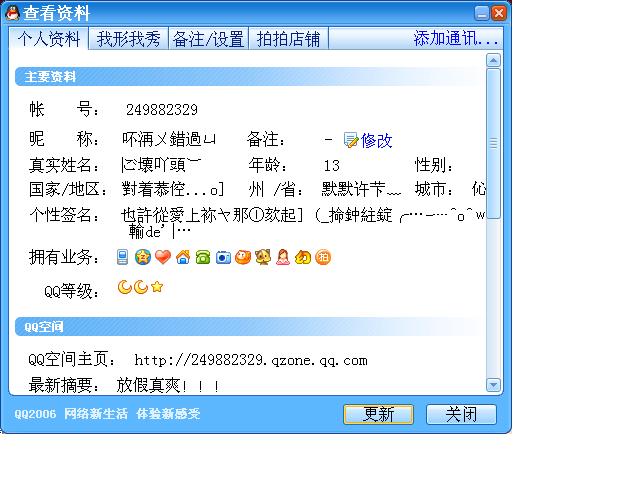The height and width of the screenshot is (480, 630).
Task: Click the 关闭 button
Action: point(461,414)
